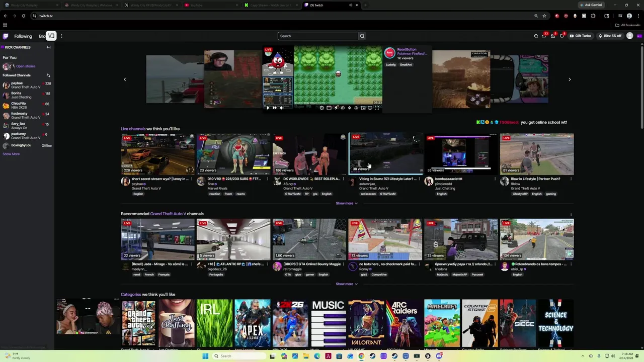Open the Twitch home logo
Viewport: 644px width, 362px height.
6,36
